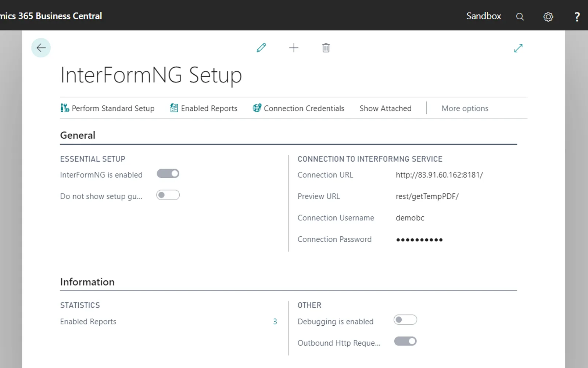Click the pencil edit icon

click(x=261, y=48)
